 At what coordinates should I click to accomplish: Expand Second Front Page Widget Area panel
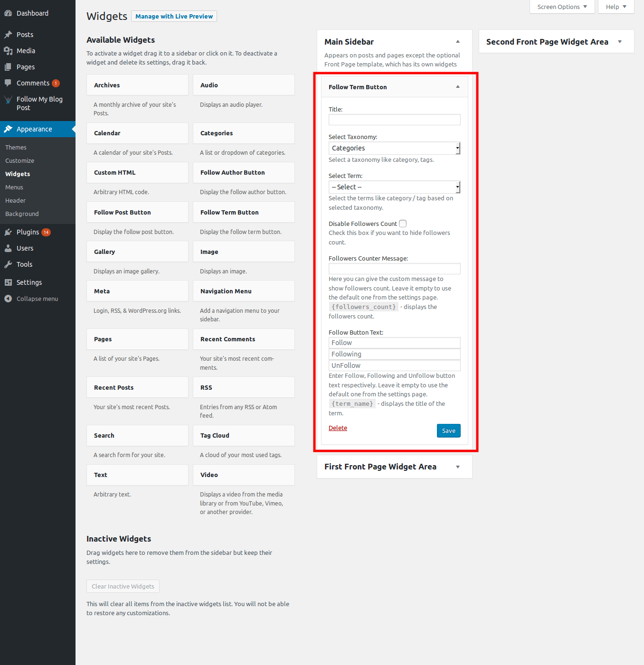point(619,42)
